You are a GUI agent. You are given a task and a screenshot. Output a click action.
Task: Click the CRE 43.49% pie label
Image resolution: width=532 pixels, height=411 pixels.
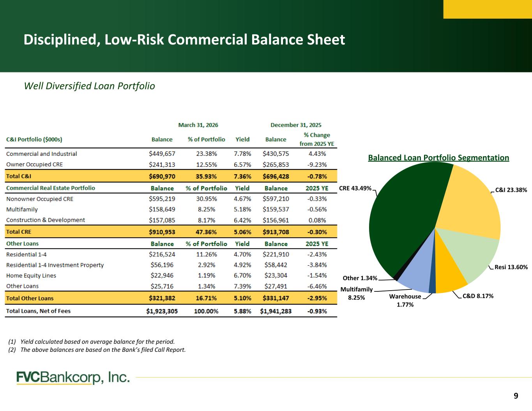pos(355,188)
